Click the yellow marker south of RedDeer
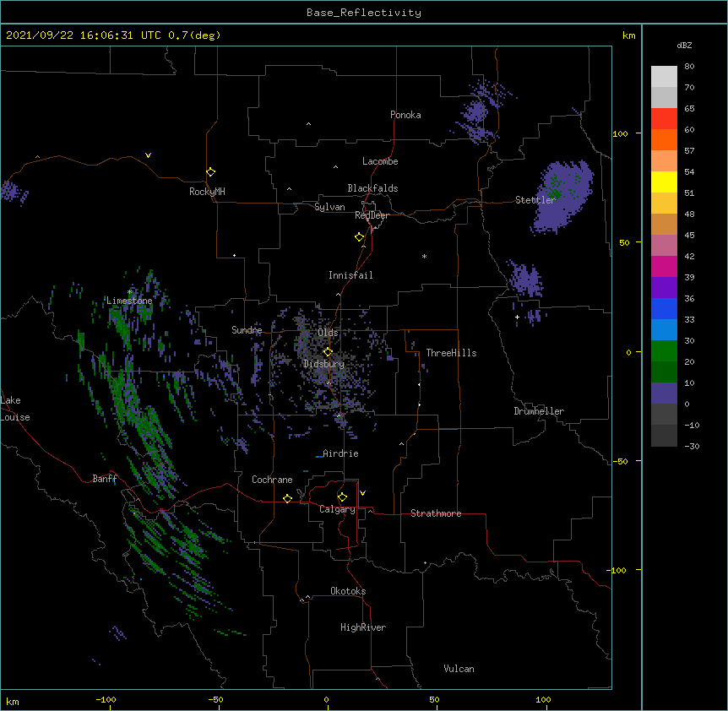The width and height of the screenshot is (728, 711). click(359, 237)
